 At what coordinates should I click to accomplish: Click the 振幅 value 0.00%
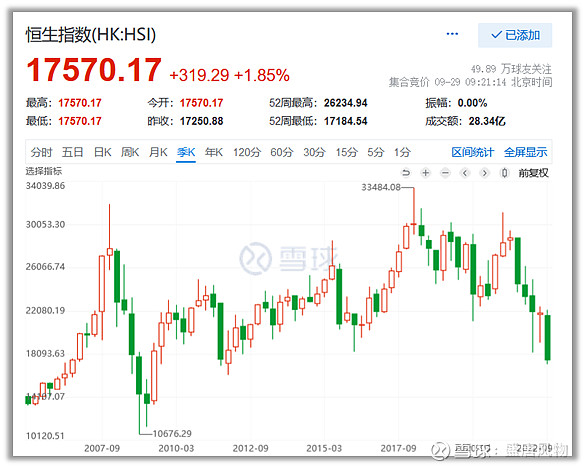coord(472,103)
